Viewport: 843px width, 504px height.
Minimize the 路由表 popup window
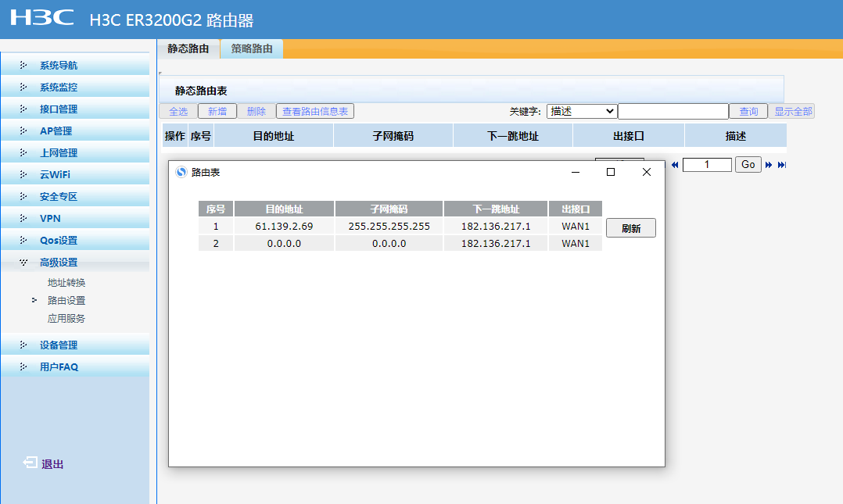coord(576,172)
